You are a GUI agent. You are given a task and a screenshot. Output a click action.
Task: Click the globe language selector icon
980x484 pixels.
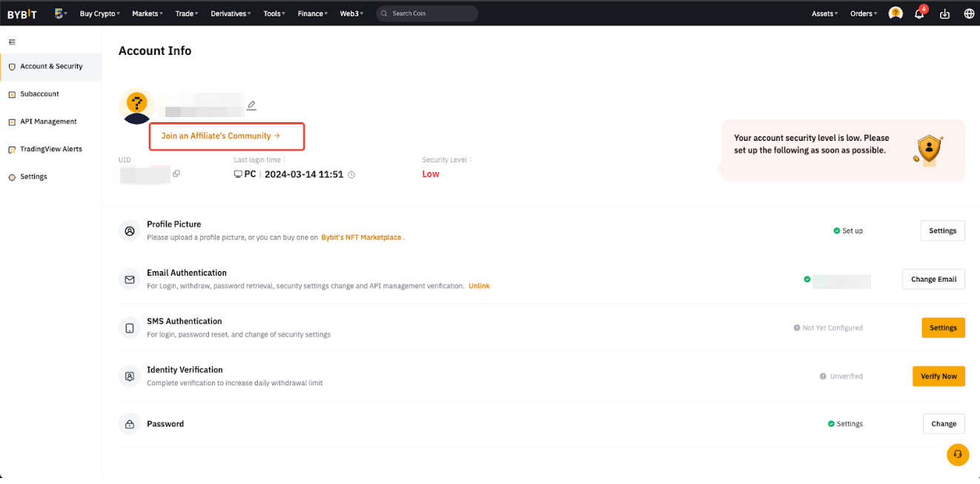point(969,13)
